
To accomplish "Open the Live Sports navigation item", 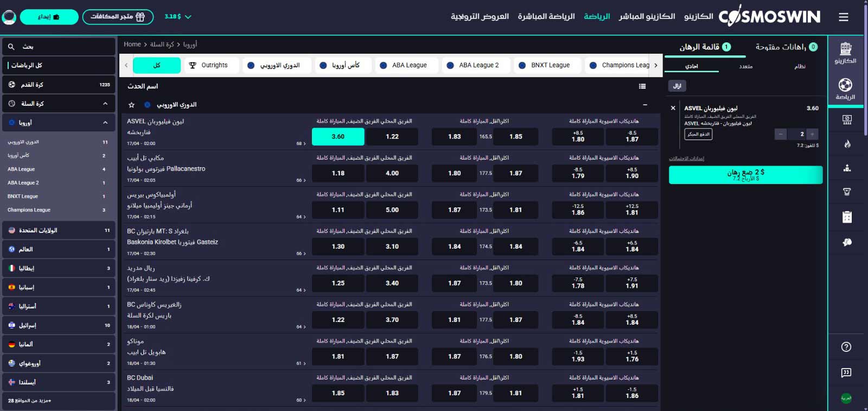I will pos(546,16).
